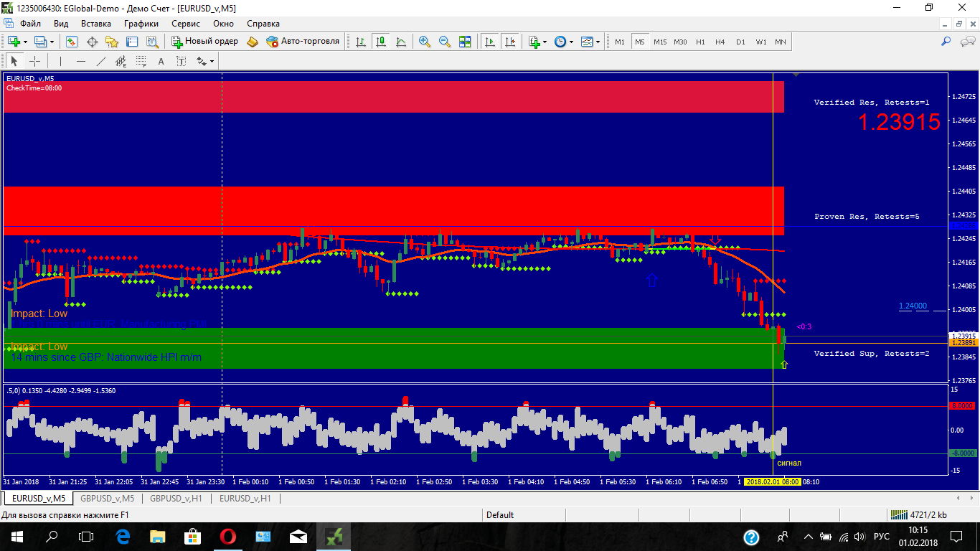Screen dimensions: 980x551
Task: Open search magnifier at top right
Action: tap(946, 42)
